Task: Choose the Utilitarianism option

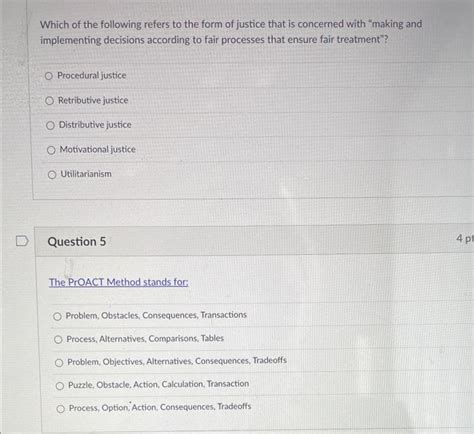Action: (x=52, y=175)
